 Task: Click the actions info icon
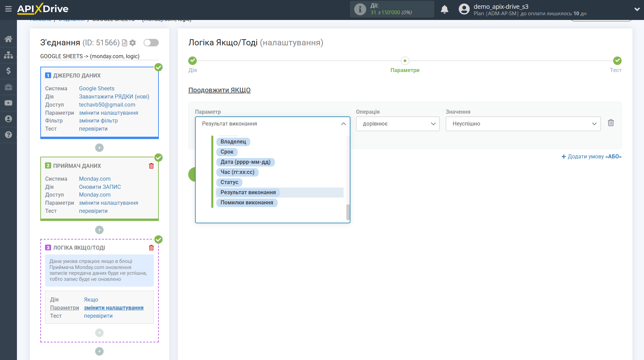360,9
